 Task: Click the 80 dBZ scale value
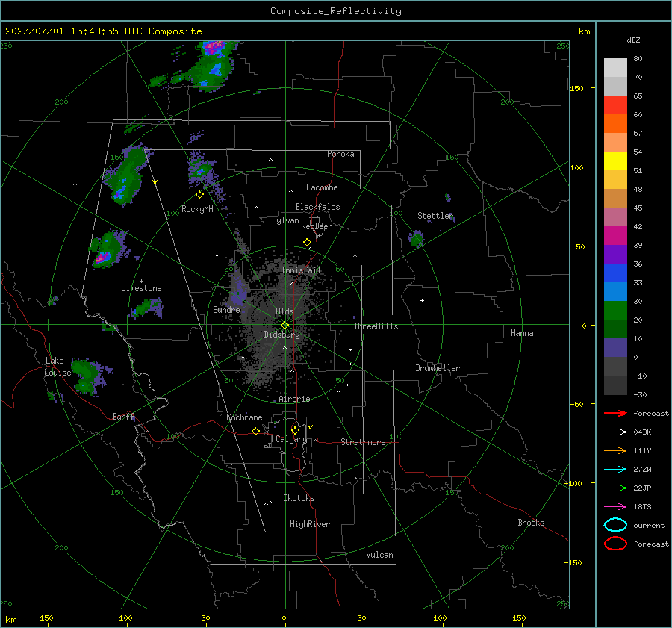638,59
